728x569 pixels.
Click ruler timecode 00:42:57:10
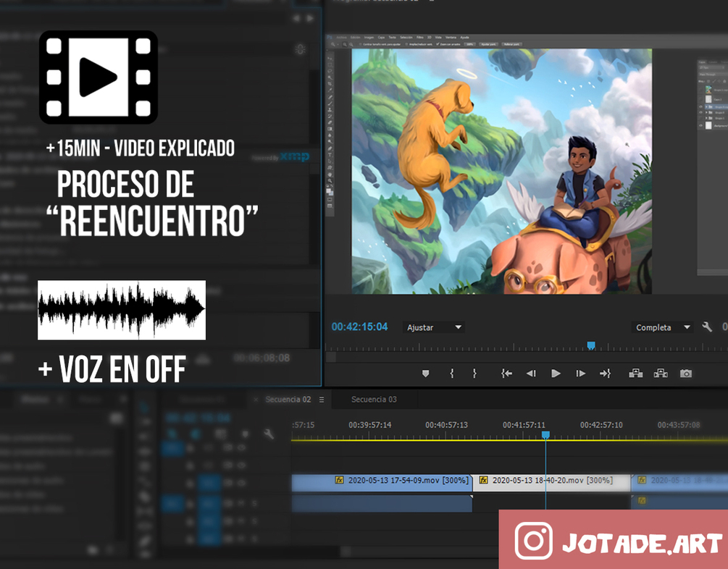601,425
